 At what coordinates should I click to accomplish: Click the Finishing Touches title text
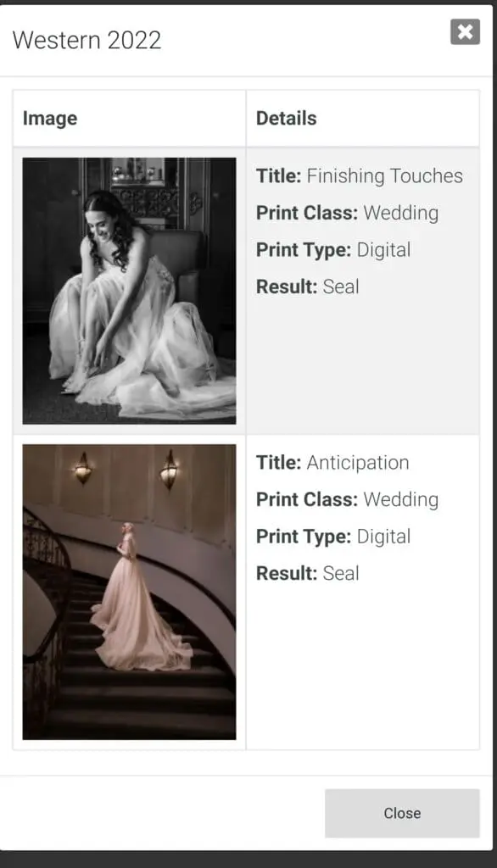point(384,175)
